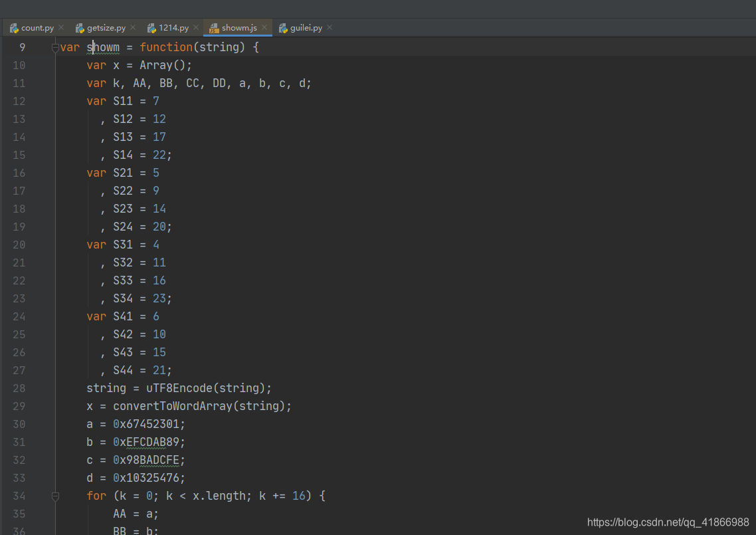Click hex value 0x67452301
Viewport: 756px width, 535px height.
pyautogui.click(x=146, y=424)
